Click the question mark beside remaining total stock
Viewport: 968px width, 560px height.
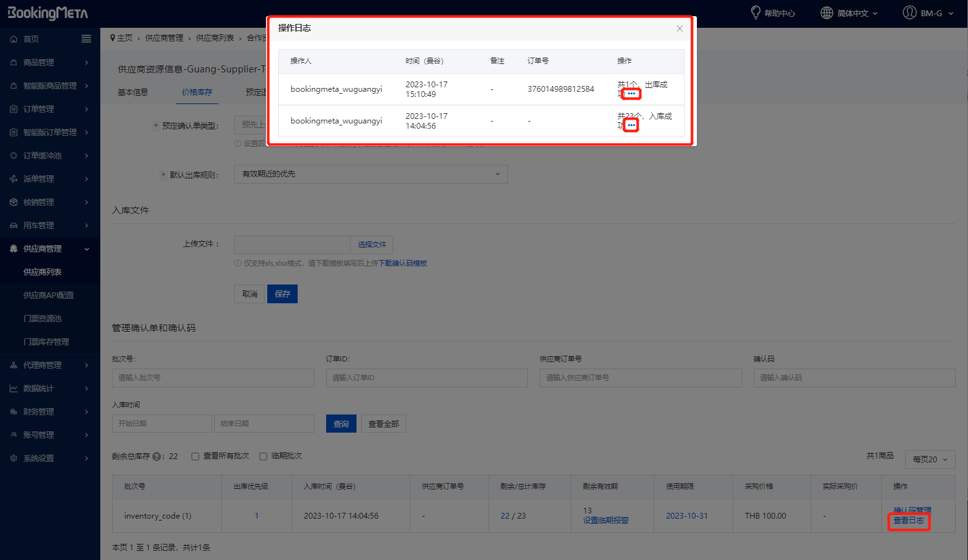(x=157, y=457)
